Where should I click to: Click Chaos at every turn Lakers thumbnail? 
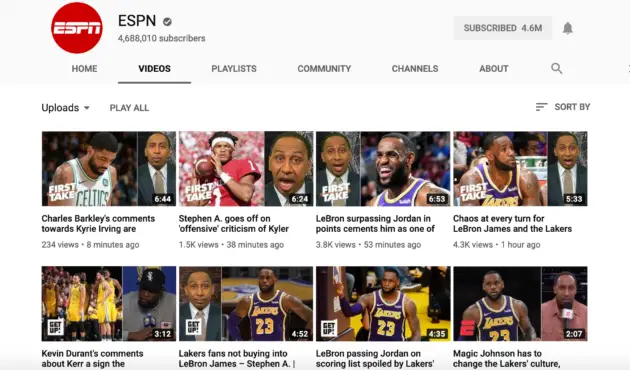point(520,169)
